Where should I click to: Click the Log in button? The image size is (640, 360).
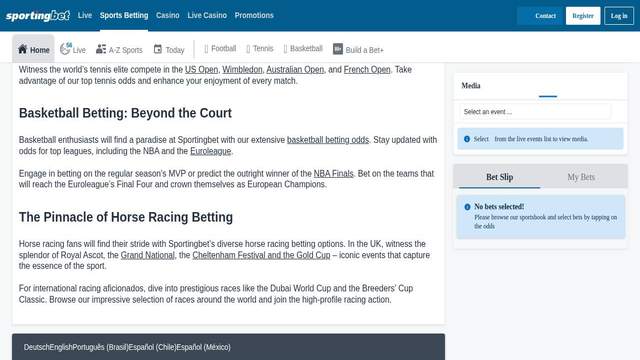pyautogui.click(x=619, y=16)
